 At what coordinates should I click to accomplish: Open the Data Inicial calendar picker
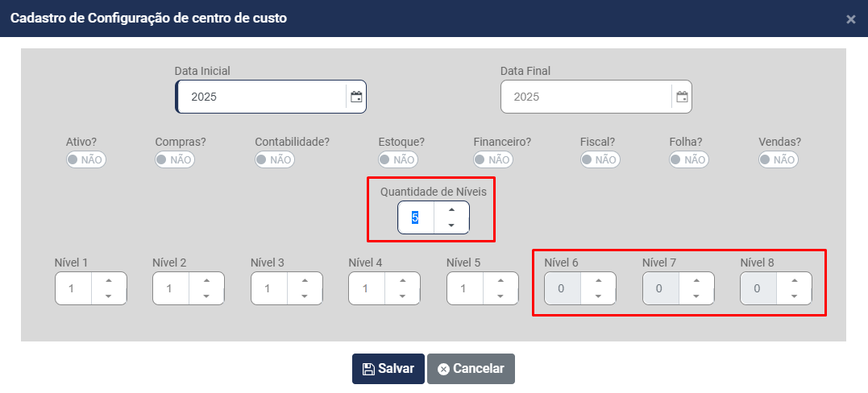pyautogui.click(x=356, y=97)
